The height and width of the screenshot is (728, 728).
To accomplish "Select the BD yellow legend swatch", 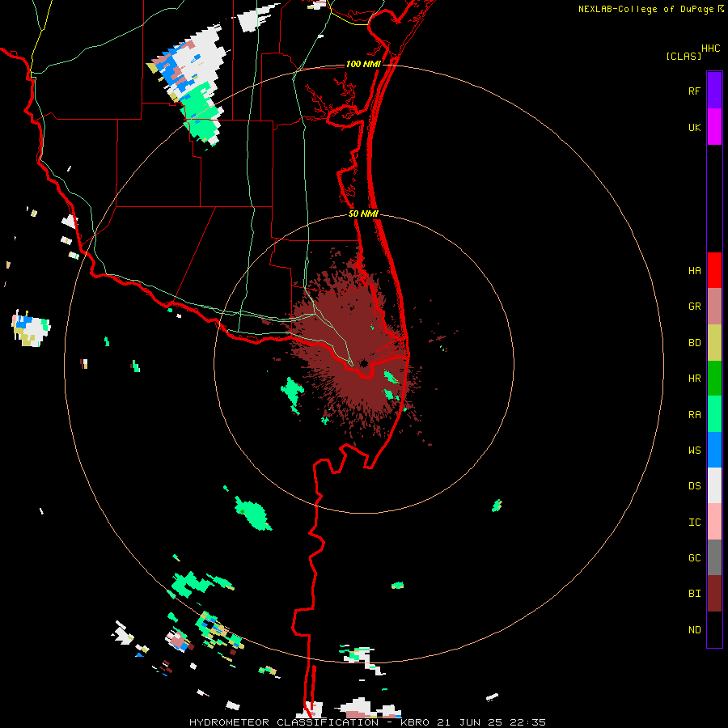I will click(714, 343).
